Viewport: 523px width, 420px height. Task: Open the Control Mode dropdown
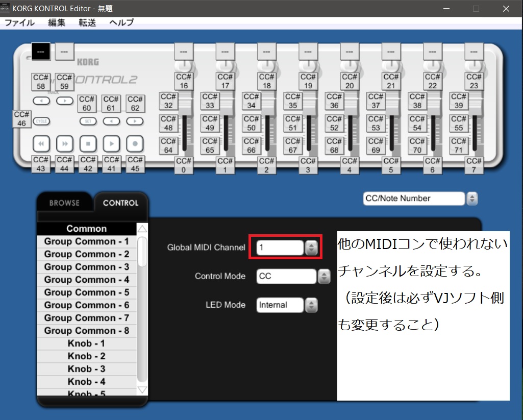pyautogui.click(x=323, y=276)
